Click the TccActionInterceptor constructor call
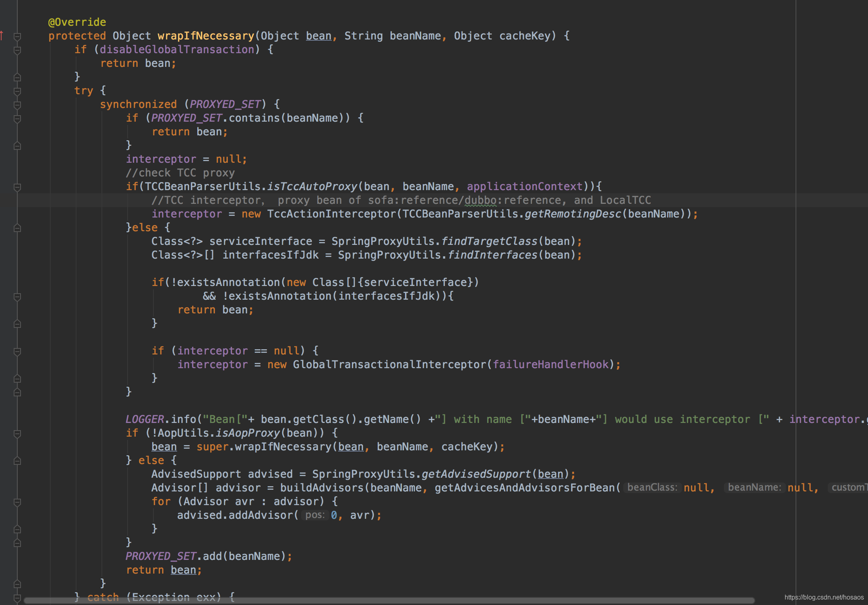The image size is (868, 605). coord(331,214)
